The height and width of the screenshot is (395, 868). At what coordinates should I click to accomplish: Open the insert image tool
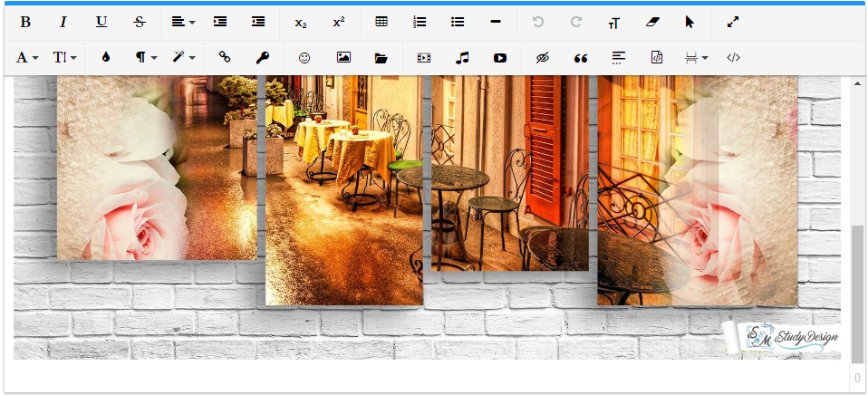tap(343, 57)
